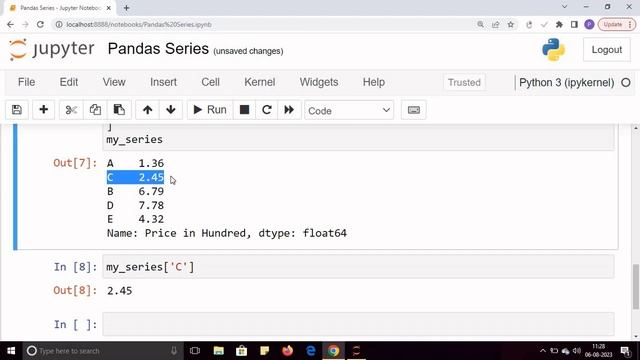Cut selected cells with scissors icon
The image size is (640, 360).
pos(71,110)
